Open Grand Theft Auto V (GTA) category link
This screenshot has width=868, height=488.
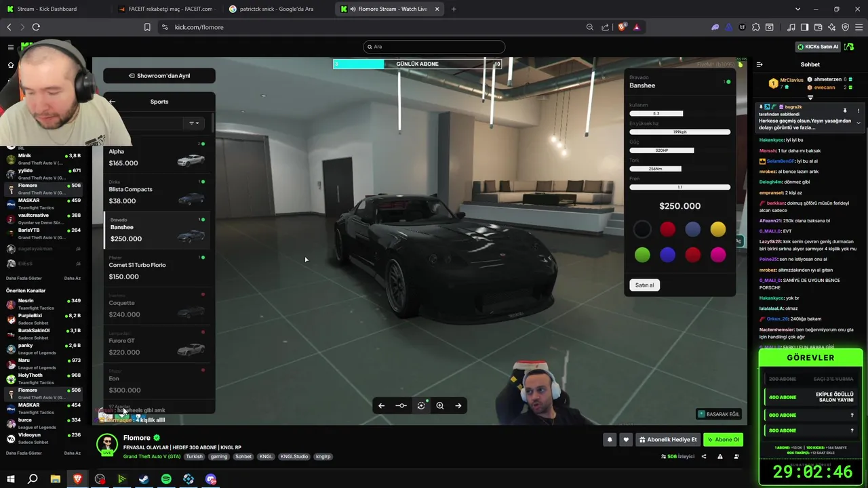(152, 457)
